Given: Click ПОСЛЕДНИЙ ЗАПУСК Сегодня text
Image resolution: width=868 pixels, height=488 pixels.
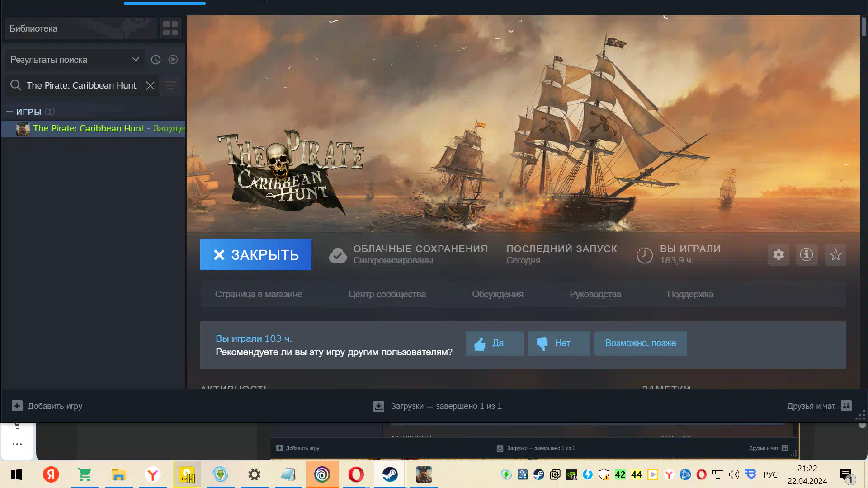Looking at the screenshot, I should pos(561,254).
